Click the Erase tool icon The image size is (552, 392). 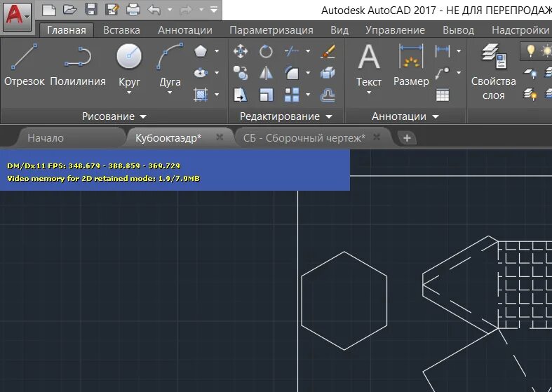[328, 51]
